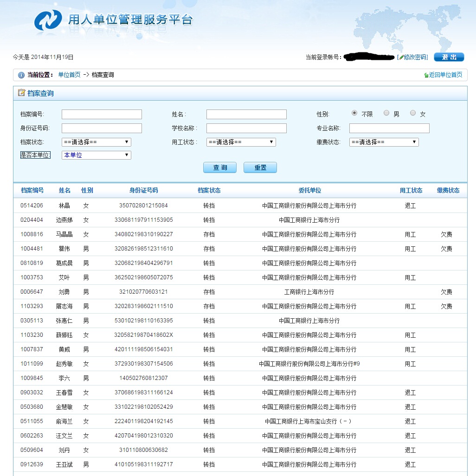Click ID number 32058219870418602X
This screenshot has width=476, height=476.
144,335
